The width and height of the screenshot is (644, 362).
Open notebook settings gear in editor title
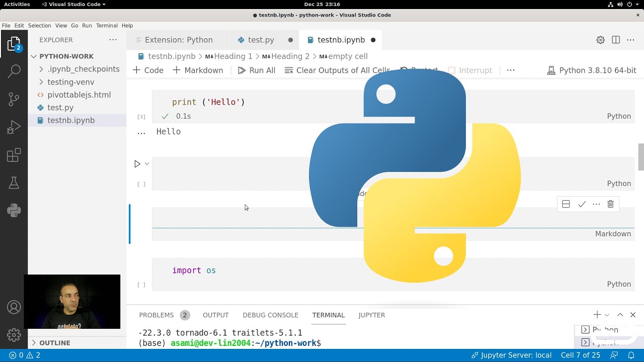[600, 40]
